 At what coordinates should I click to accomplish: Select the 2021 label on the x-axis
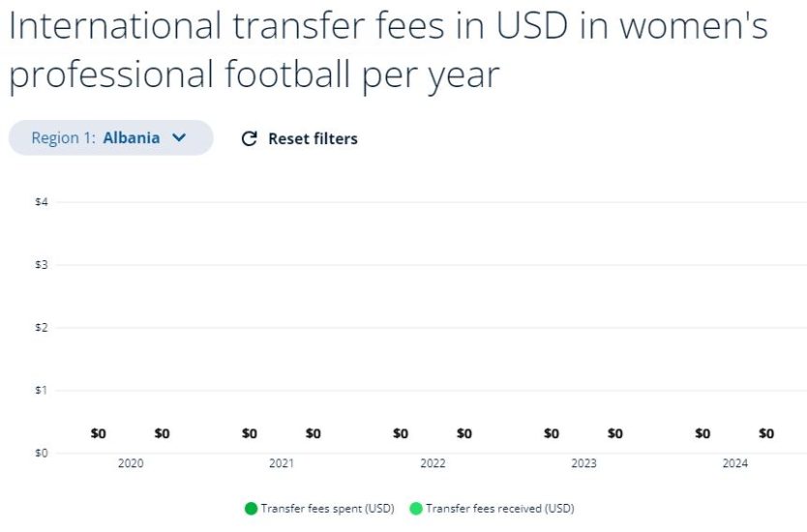282,464
